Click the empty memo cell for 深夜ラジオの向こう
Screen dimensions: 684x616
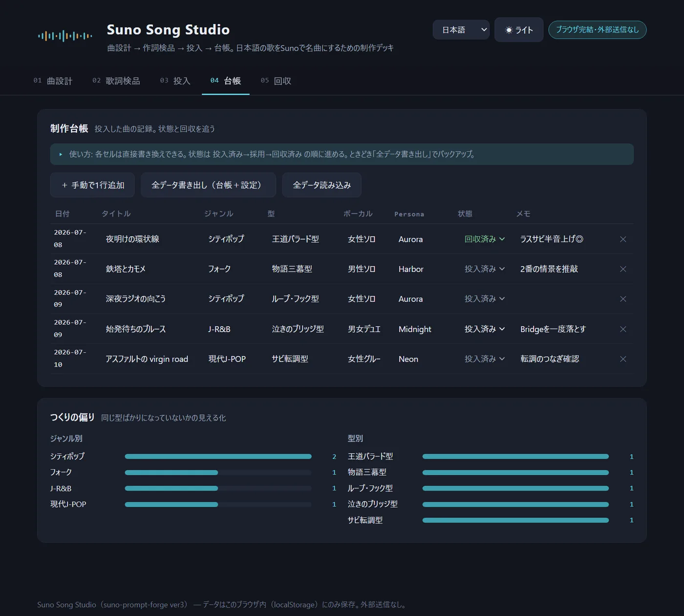(x=563, y=299)
